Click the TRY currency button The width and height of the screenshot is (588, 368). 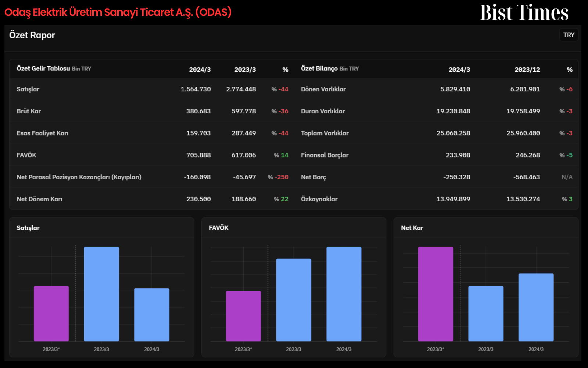pyautogui.click(x=569, y=35)
